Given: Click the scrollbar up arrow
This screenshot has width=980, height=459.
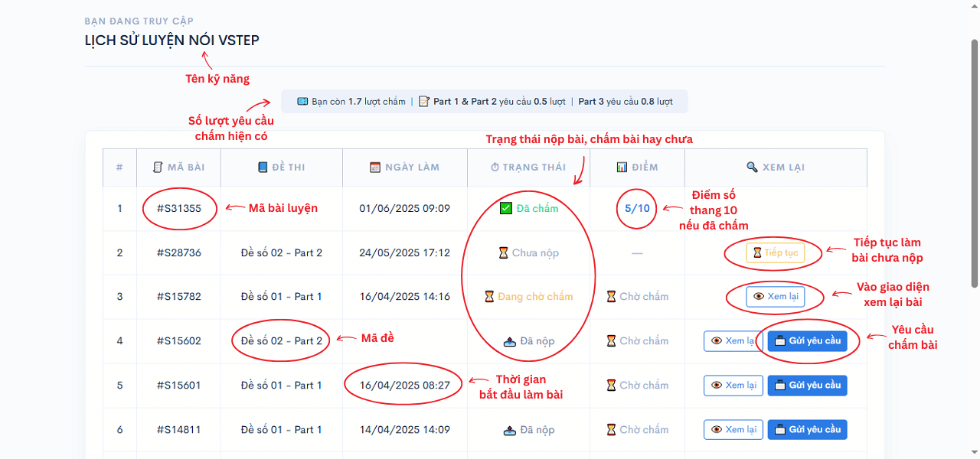Looking at the screenshot, I should point(974,6).
